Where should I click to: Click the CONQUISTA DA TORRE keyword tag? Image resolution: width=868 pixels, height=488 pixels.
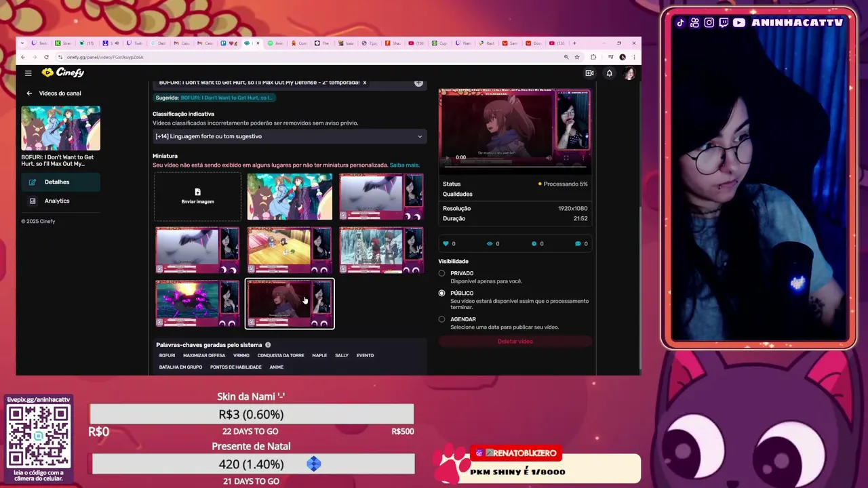pos(281,355)
